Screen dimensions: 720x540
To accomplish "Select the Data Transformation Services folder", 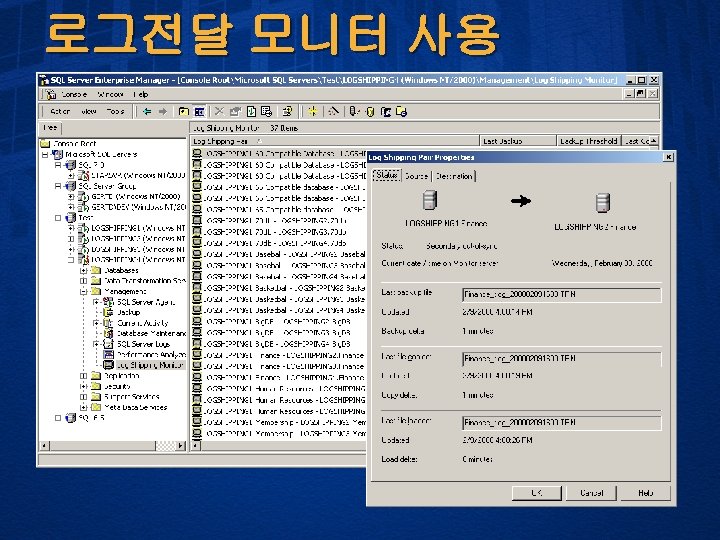I will pyautogui.click(x=145, y=281).
